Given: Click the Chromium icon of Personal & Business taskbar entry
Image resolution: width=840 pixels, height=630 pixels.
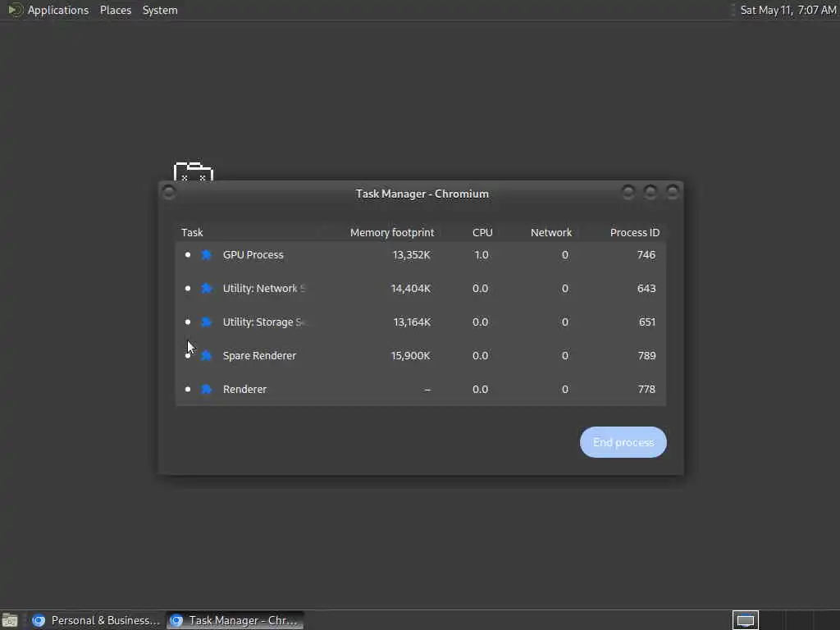Looking at the screenshot, I should pos(39,620).
